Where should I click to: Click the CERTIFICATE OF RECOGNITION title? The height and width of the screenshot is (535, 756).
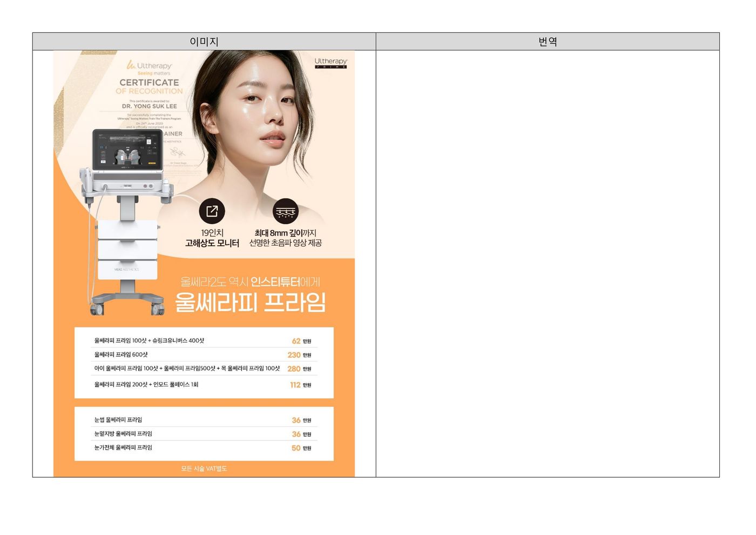click(149, 86)
